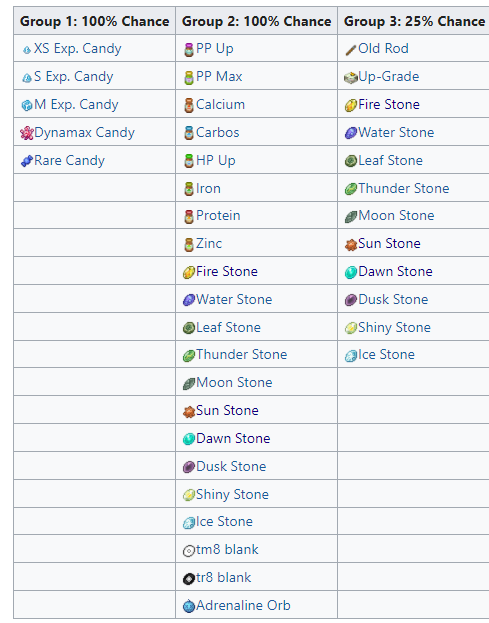Click the Sun Stone icon in Group 3

coord(351,245)
